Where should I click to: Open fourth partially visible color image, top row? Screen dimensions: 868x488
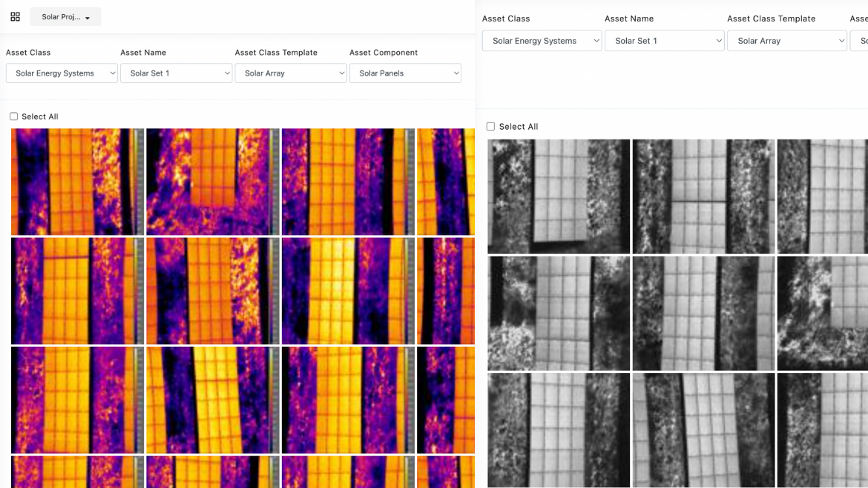click(446, 182)
